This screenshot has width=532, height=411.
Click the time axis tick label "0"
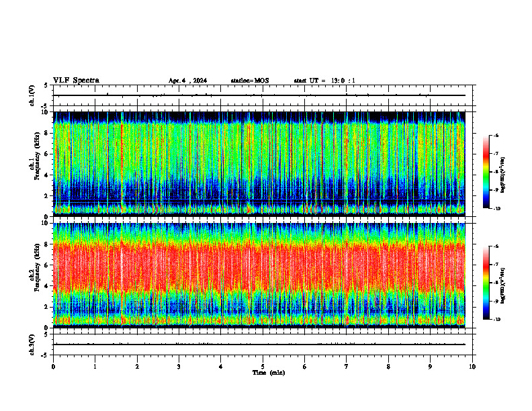tap(53, 367)
